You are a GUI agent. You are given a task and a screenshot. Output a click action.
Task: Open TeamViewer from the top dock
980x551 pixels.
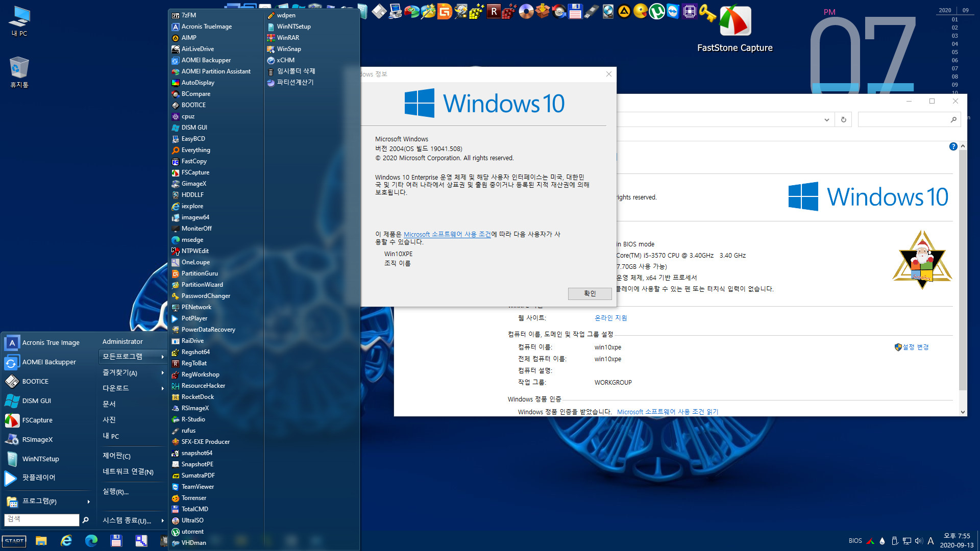pos(673,11)
